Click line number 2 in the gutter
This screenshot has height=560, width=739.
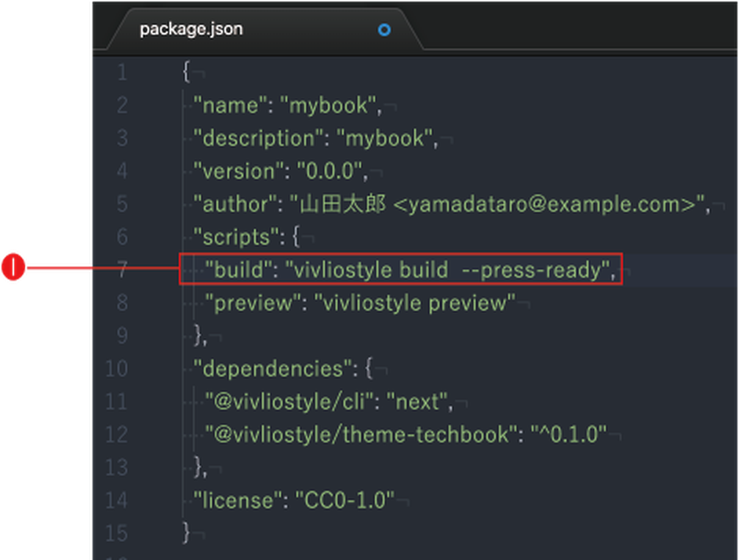122,105
